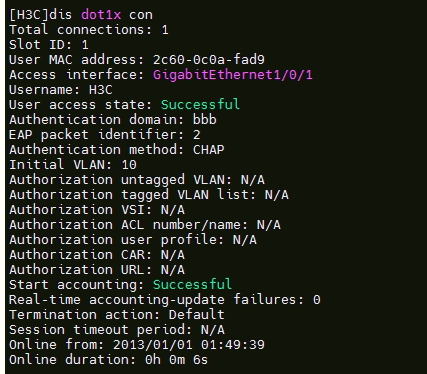Click the Authorization URL line
Viewport: 427px width, 374px height.
(97, 270)
